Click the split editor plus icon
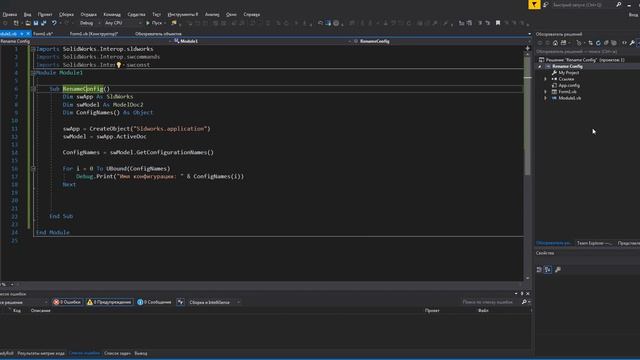The width and height of the screenshot is (640, 360). tap(527, 48)
